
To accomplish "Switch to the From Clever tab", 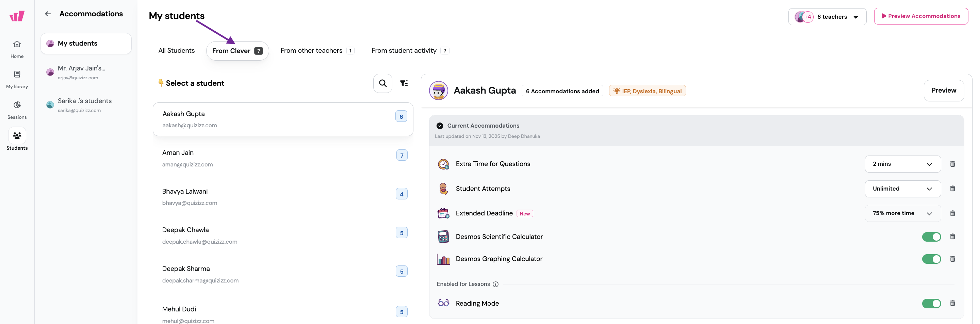I will click(238, 51).
